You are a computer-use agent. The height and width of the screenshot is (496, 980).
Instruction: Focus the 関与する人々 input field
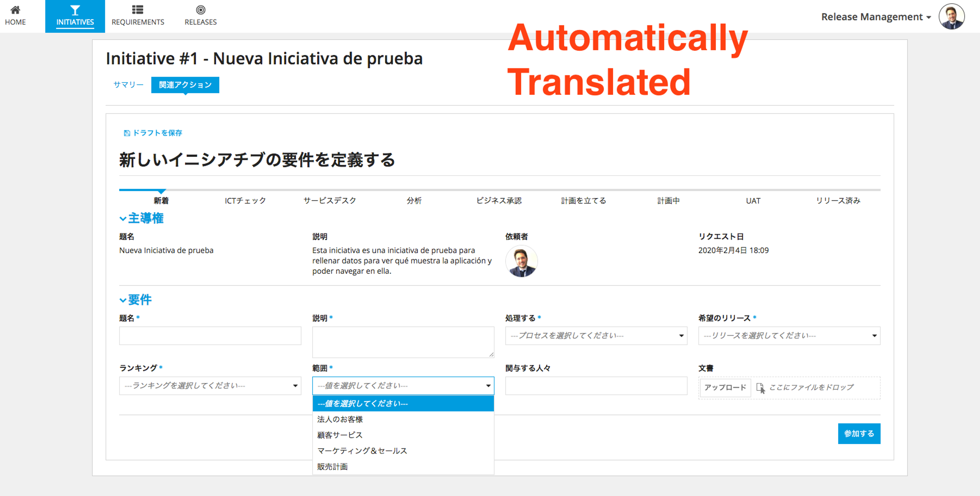pyautogui.click(x=596, y=386)
